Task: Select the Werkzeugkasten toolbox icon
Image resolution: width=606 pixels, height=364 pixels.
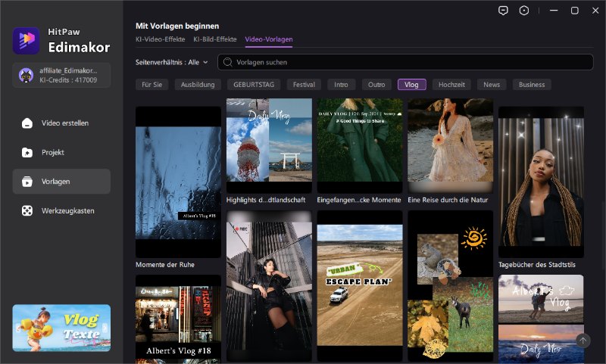Action: pyautogui.click(x=27, y=210)
